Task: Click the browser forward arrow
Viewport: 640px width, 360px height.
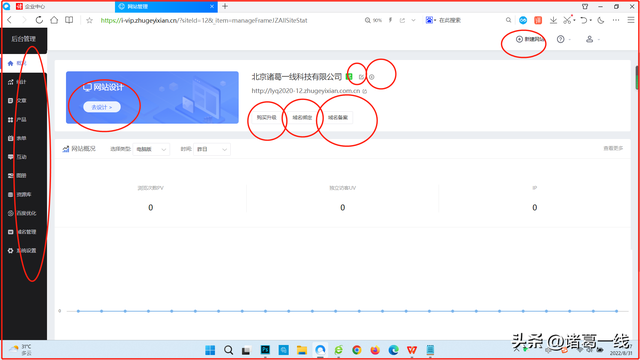Action: pyautogui.click(x=24, y=20)
